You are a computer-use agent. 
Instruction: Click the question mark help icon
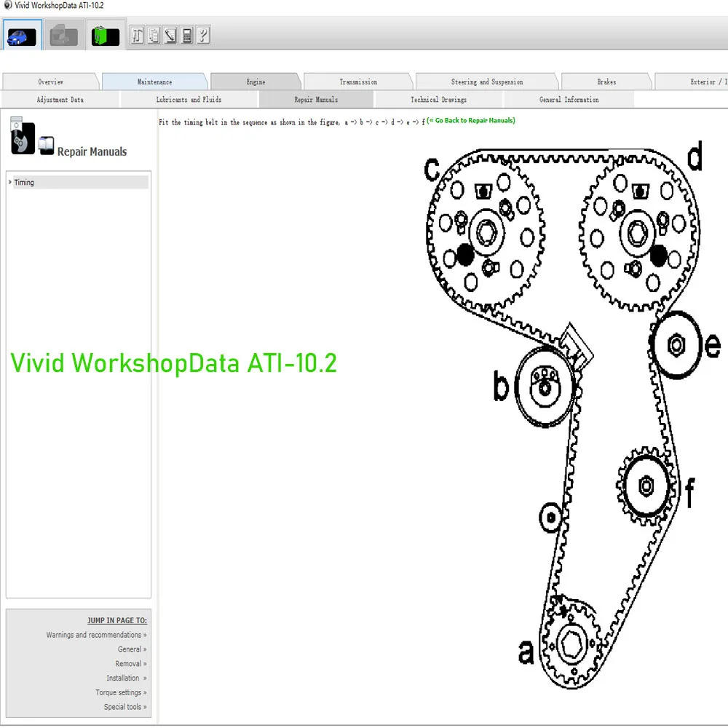(x=203, y=35)
